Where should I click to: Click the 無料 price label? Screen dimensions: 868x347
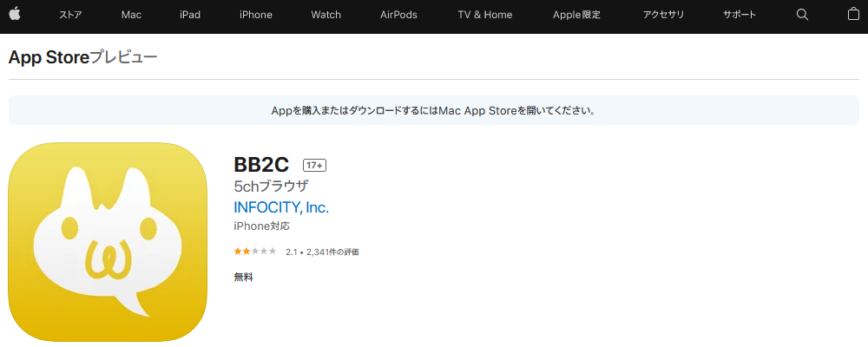(244, 278)
